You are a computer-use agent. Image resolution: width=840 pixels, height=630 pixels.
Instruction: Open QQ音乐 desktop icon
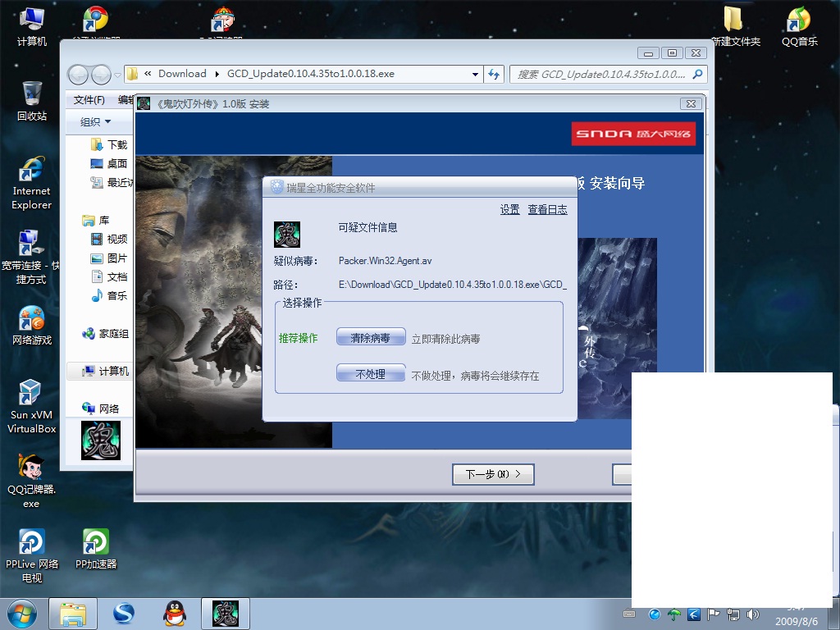click(799, 26)
